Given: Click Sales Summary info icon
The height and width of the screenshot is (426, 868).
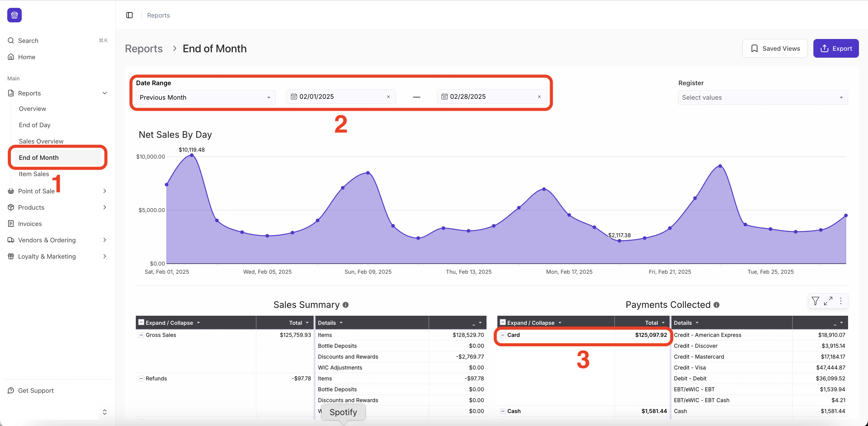Looking at the screenshot, I should click(x=345, y=305).
